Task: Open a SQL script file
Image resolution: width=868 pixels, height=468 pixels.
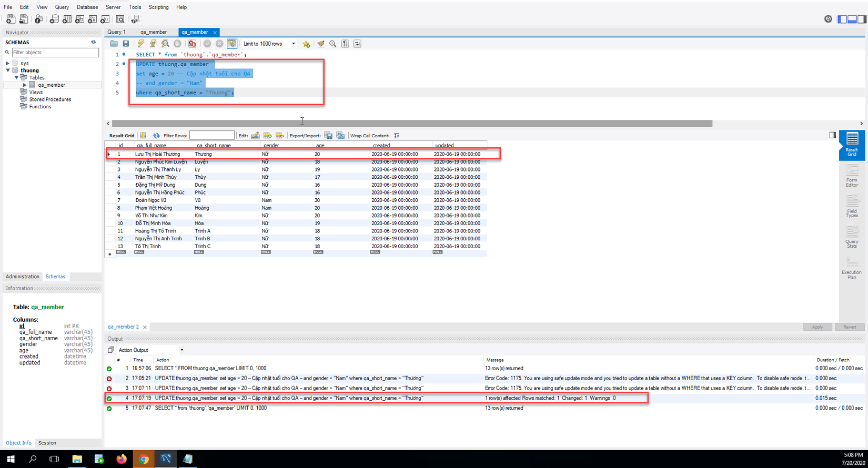Action: tap(114, 44)
